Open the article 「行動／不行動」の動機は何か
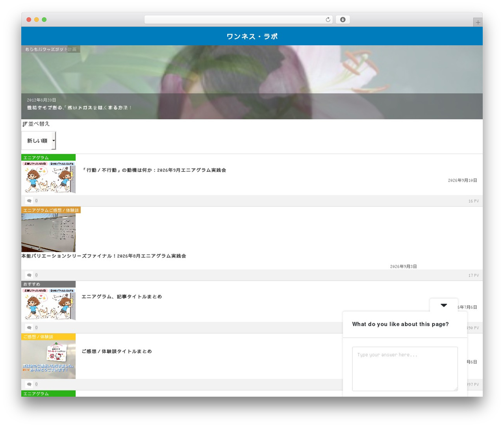The width and height of the screenshot is (504, 427). tap(154, 170)
